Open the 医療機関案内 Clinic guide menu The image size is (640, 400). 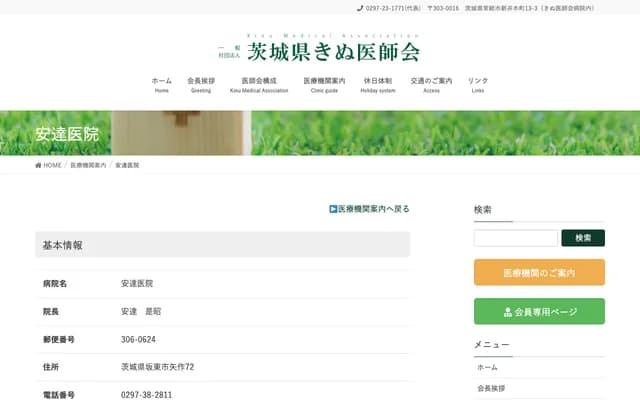point(324,85)
